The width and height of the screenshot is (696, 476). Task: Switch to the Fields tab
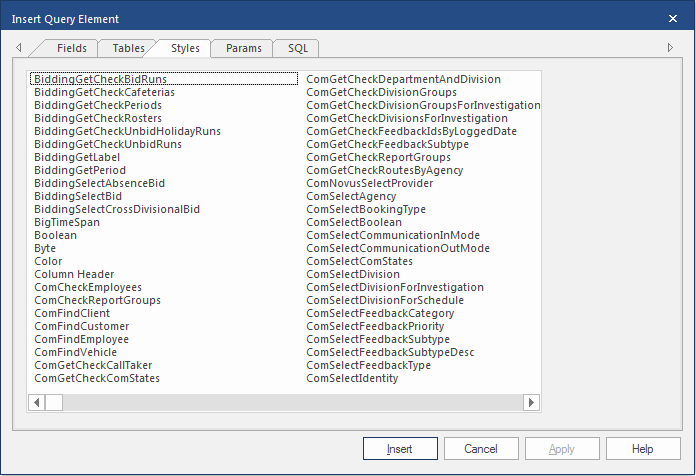[71, 48]
